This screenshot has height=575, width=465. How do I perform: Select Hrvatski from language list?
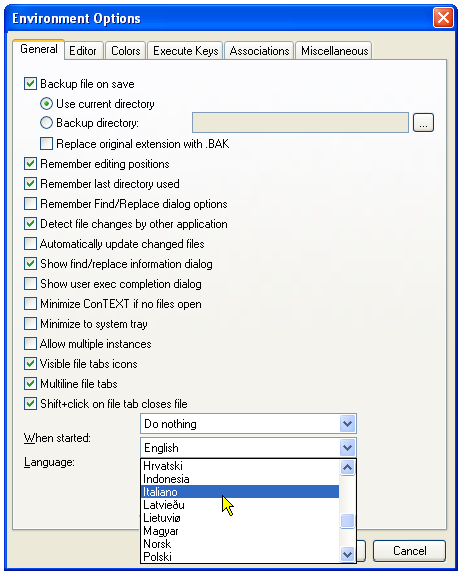tap(240, 466)
